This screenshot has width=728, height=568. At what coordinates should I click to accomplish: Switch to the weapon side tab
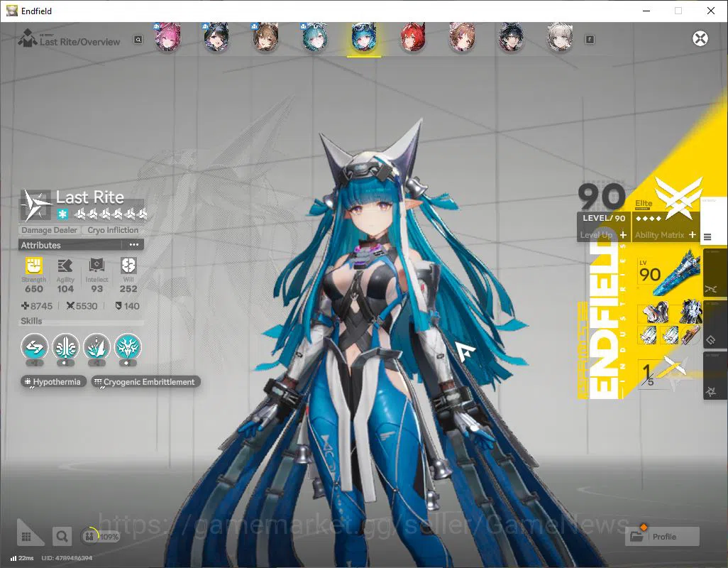pos(715,273)
